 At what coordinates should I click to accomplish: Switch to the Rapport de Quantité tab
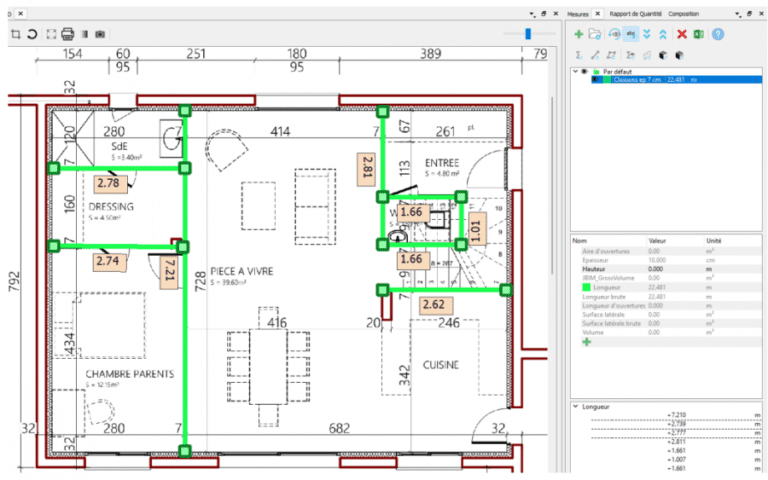click(635, 14)
